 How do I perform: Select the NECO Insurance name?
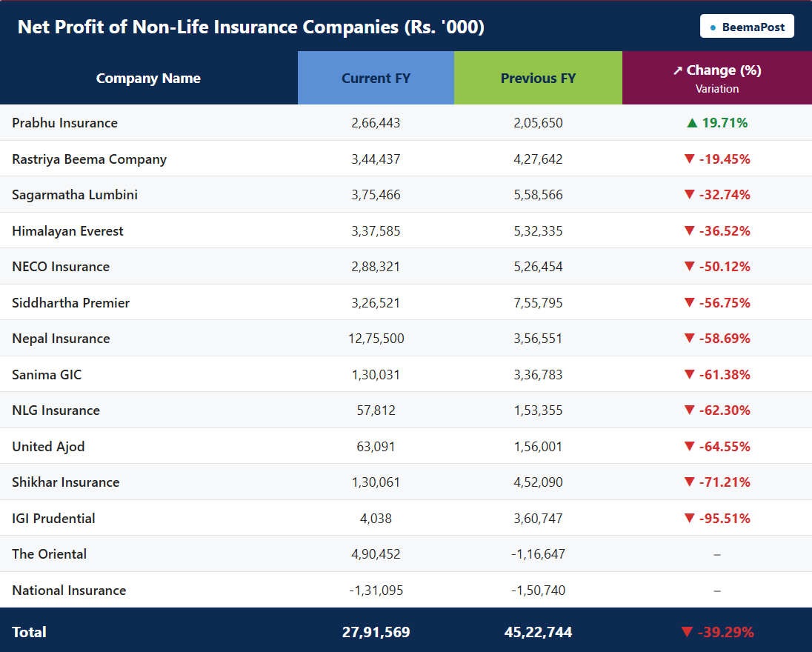point(61,267)
